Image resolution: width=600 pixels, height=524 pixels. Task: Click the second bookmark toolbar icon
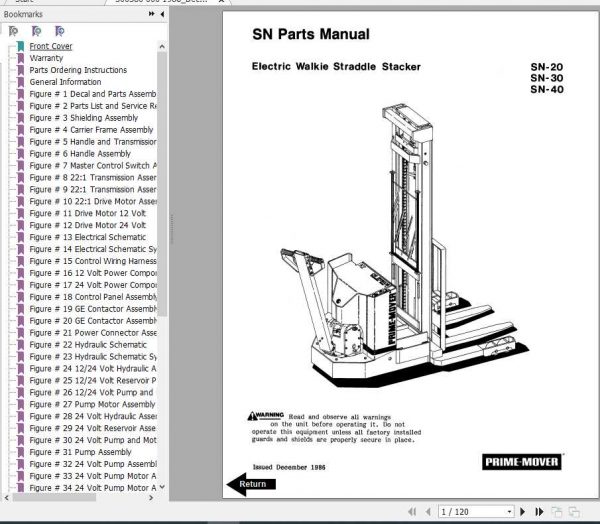click(x=36, y=31)
